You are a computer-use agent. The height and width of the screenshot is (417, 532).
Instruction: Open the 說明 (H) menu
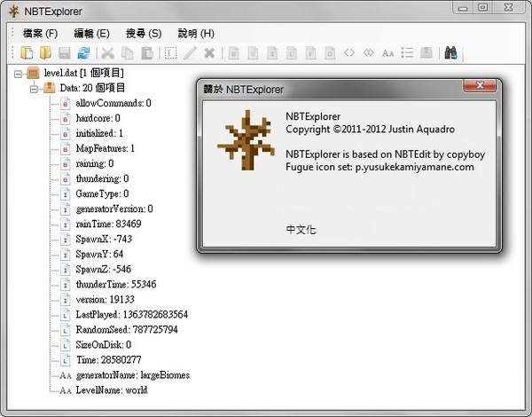pyautogui.click(x=196, y=33)
